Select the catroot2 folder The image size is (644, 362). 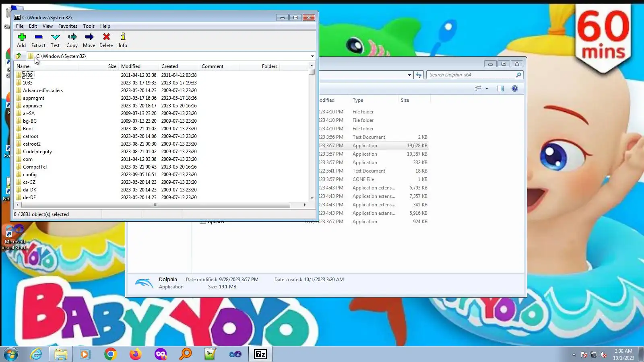(32, 144)
